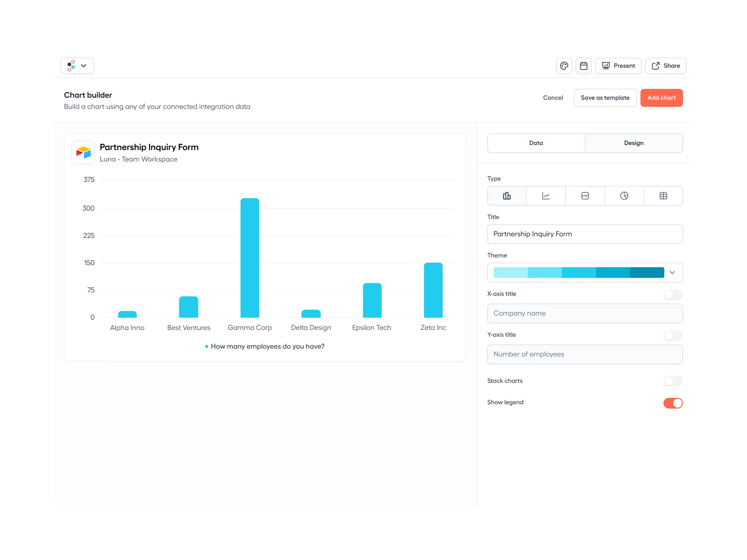Screen dimensions: 747x560
Task: Click the 'Chart builder' page heading
Action: 88,95
